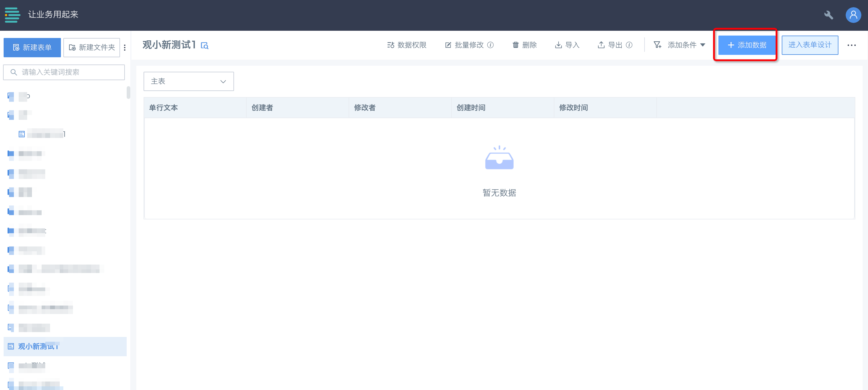Click the keyword search input field
This screenshot has width=868, height=390.
[64, 72]
